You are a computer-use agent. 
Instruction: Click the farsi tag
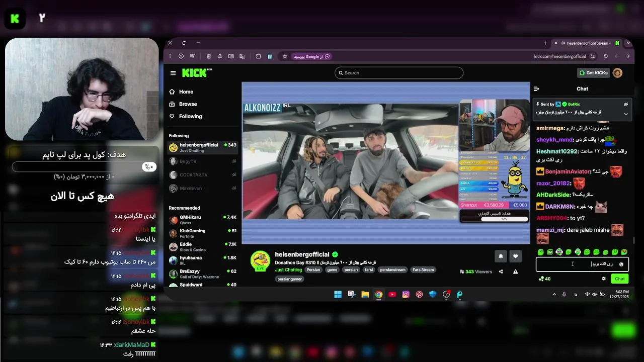(369, 270)
